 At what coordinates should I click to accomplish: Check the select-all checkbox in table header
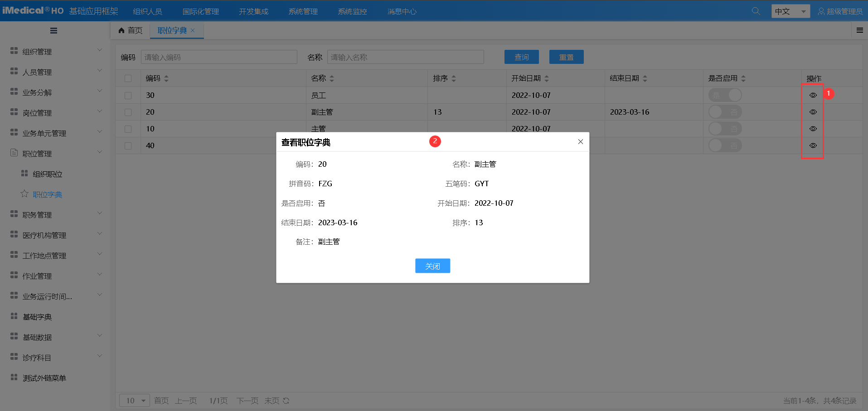click(x=128, y=77)
